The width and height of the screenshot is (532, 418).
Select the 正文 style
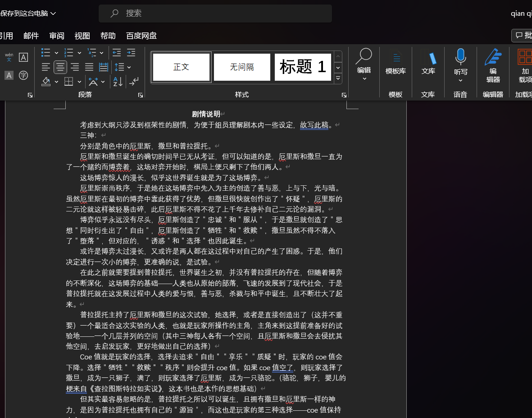(x=181, y=67)
